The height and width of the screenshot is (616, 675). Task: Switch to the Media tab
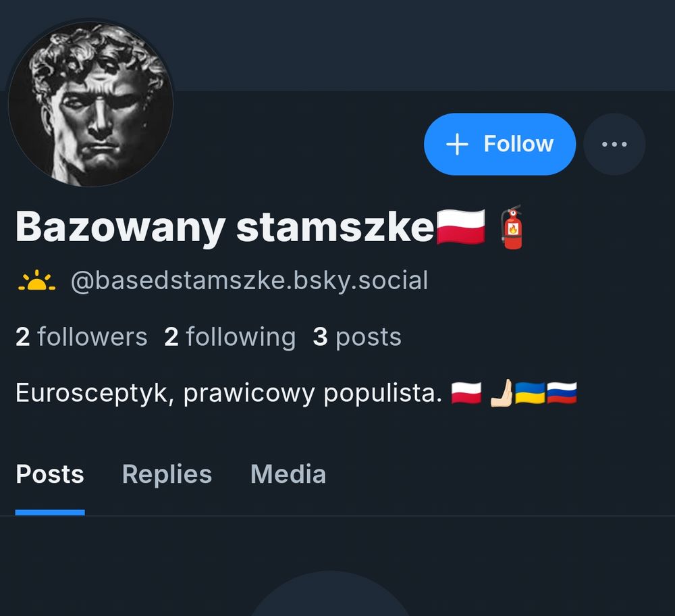point(288,474)
